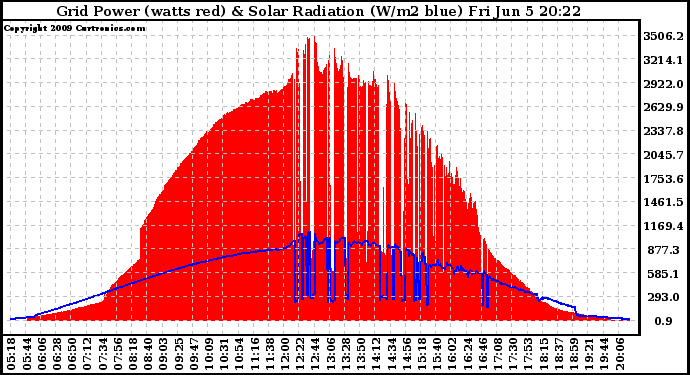Click the 19:44 time label
Image resolution: width=690 pixels, height=375 pixels.
coord(603,354)
